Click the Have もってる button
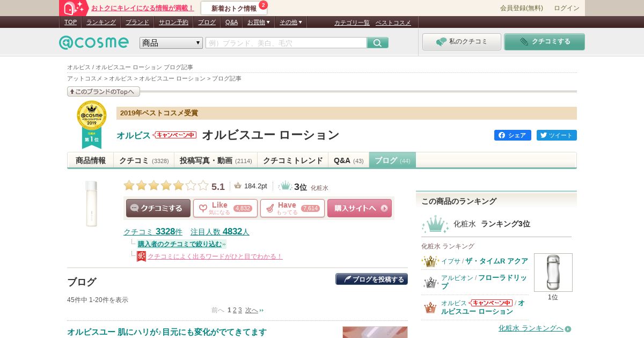644x338 pixels. [x=292, y=208]
